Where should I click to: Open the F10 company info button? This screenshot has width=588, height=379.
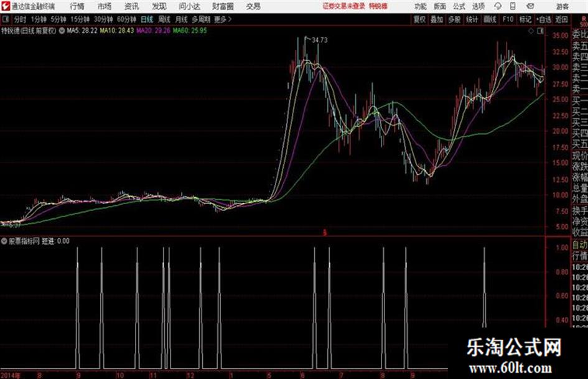(x=508, y=19)
